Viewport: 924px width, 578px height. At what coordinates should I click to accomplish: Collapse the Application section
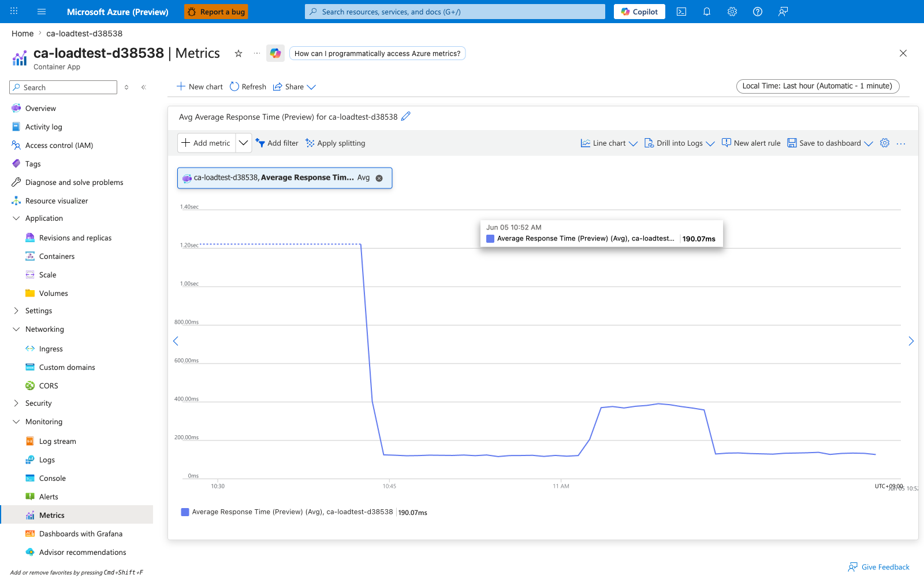point(16,218)
